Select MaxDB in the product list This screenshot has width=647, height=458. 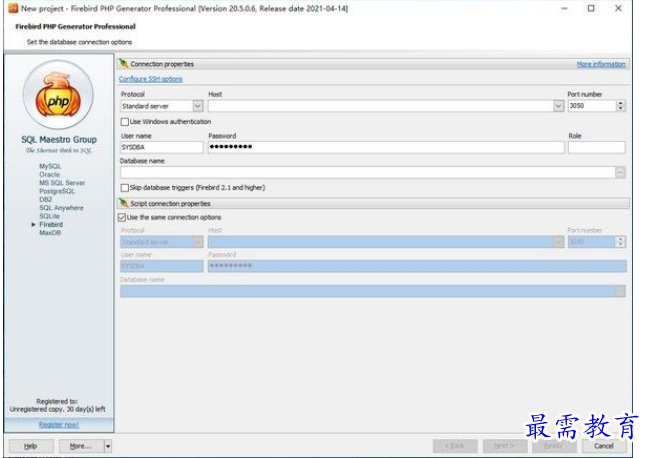(x=50, y=233)
